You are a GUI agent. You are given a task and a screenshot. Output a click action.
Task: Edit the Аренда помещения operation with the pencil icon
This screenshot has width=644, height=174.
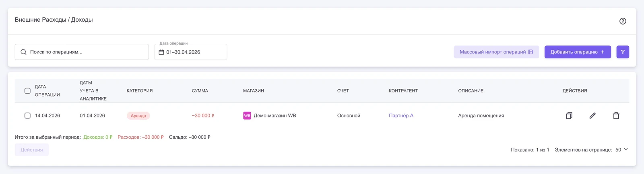tap(592, 116)
